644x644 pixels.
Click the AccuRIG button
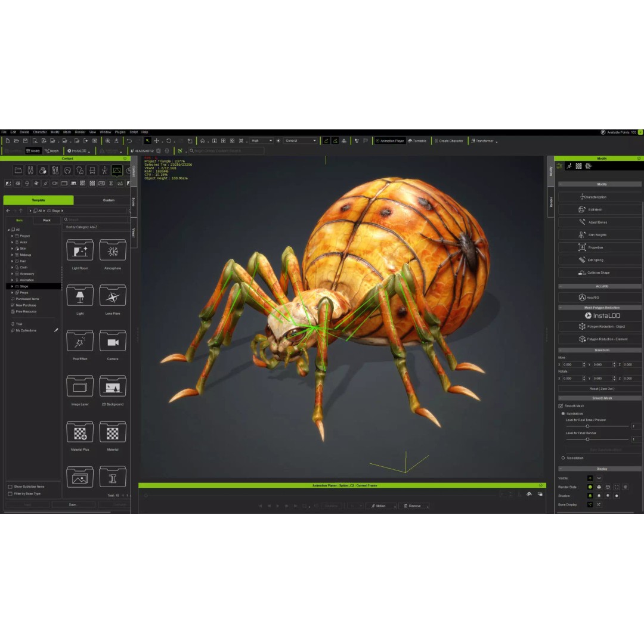[x=600, y=298]
